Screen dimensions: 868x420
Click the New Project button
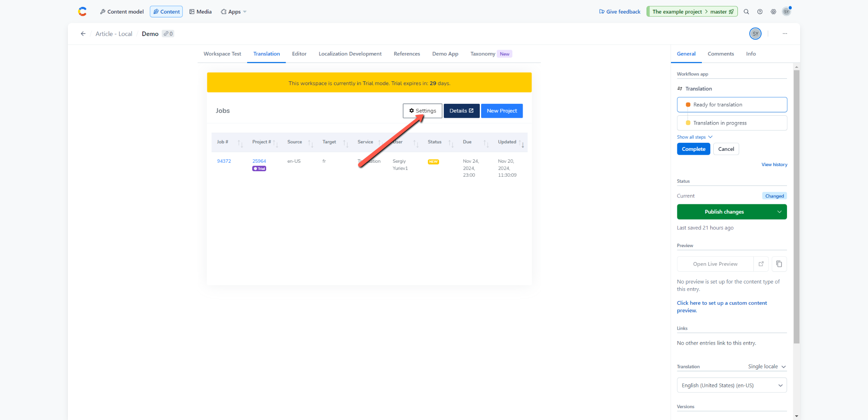502,111
